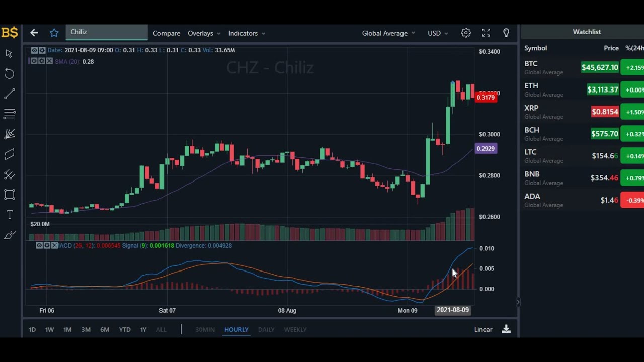Select the 1M time range
This screenshot has height=362, width=644.
coord(67,329)
